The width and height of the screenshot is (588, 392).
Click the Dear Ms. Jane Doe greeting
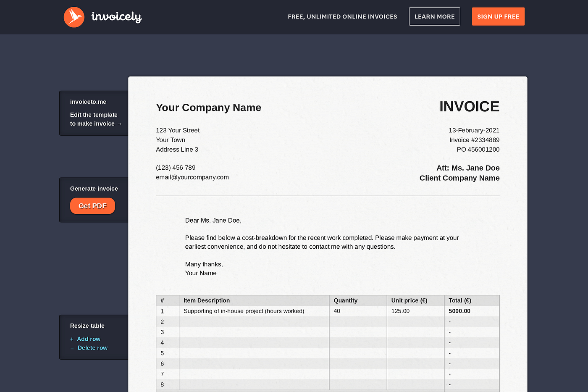[213, 220]
